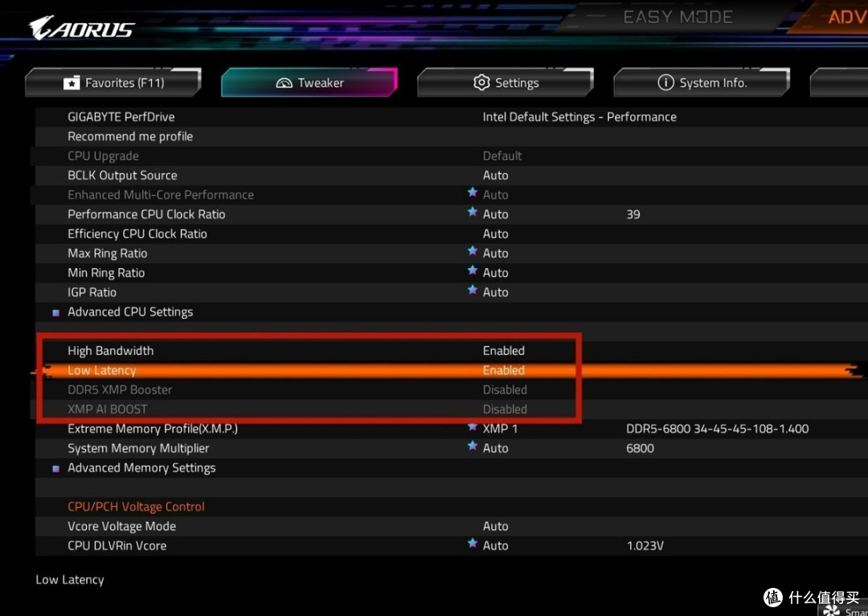Viewport: 868px width, 616px height.
Task: Select the Min Ring Ratio row label
Action: 106,272
